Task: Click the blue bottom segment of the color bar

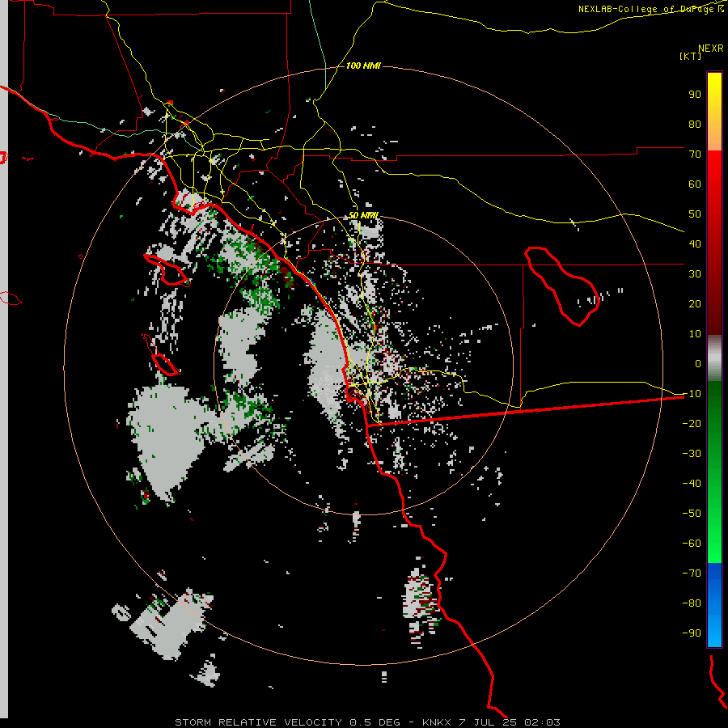Action: pos(714,604)
